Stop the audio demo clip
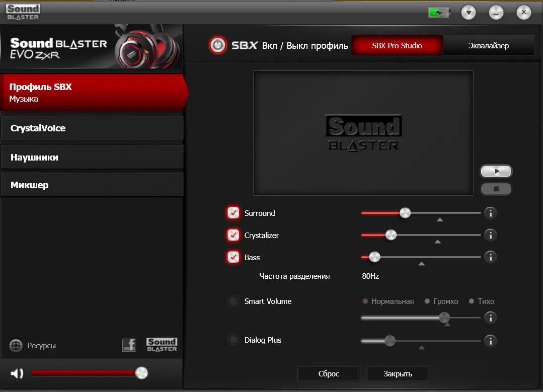Image resolution: width=543 pixels, height=392 pixels. [x=496, y=189]
